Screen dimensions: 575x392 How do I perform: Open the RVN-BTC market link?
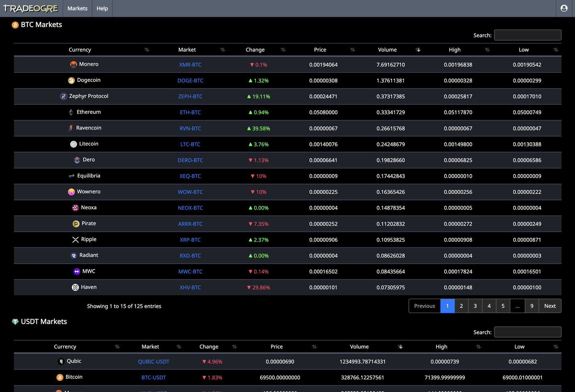point(190,128)
